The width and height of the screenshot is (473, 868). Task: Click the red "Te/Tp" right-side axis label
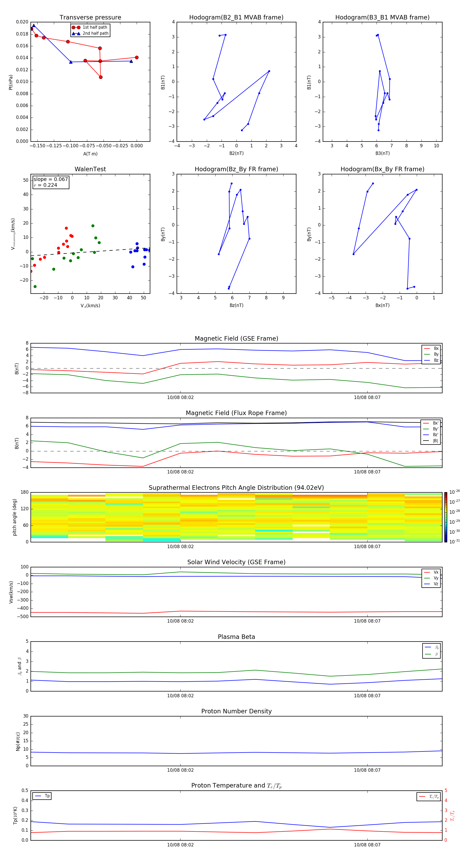[x=453, y=815]
